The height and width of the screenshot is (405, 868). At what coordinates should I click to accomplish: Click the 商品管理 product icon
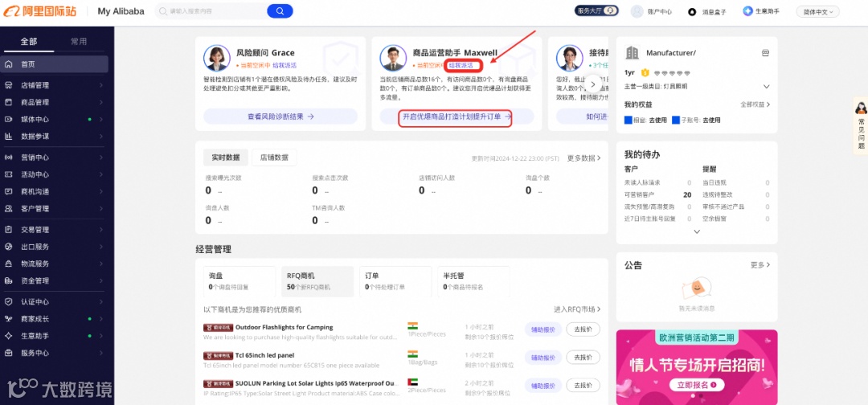coord(8,102)
